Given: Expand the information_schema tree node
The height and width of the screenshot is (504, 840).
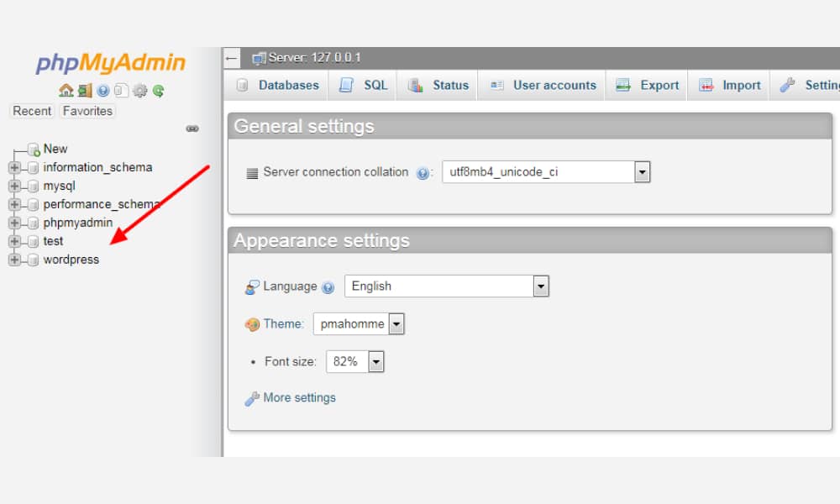Looking at the screenshot, I should pos(14,168).
